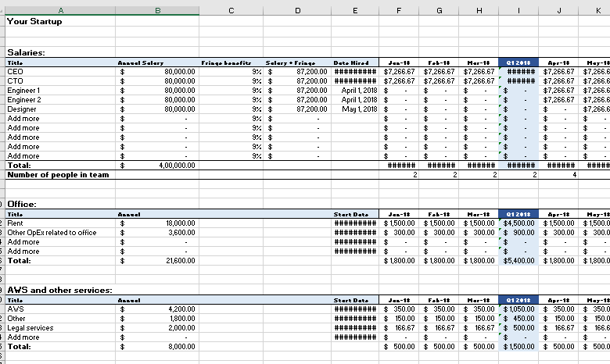
Task: Select the AWS services total 8,000.00 cell
Action: (x=157, y=346)
